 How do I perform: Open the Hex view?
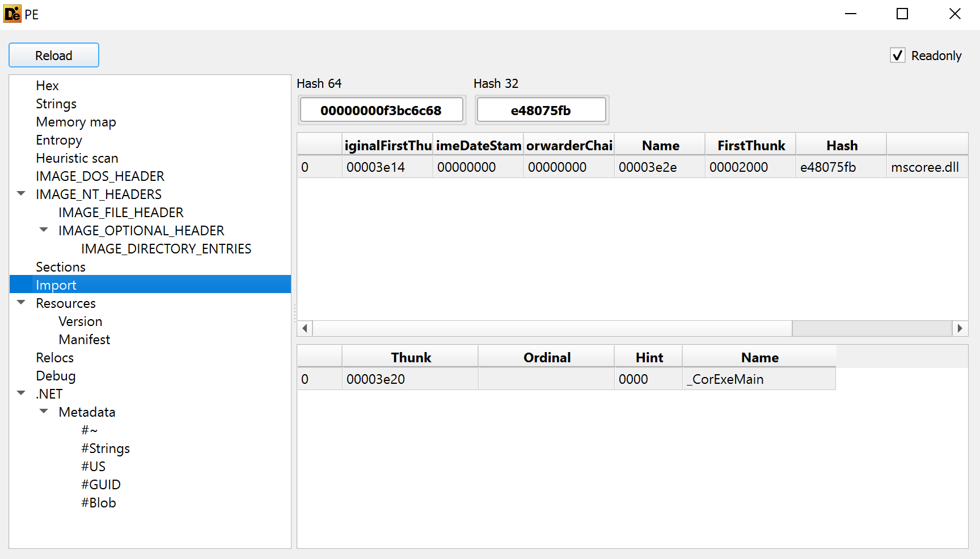coord(47,86)
